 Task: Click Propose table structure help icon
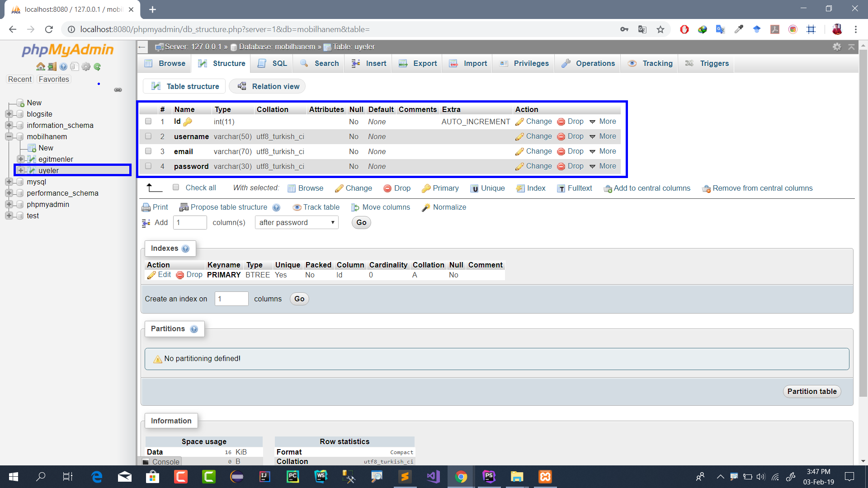click(276, 207)
